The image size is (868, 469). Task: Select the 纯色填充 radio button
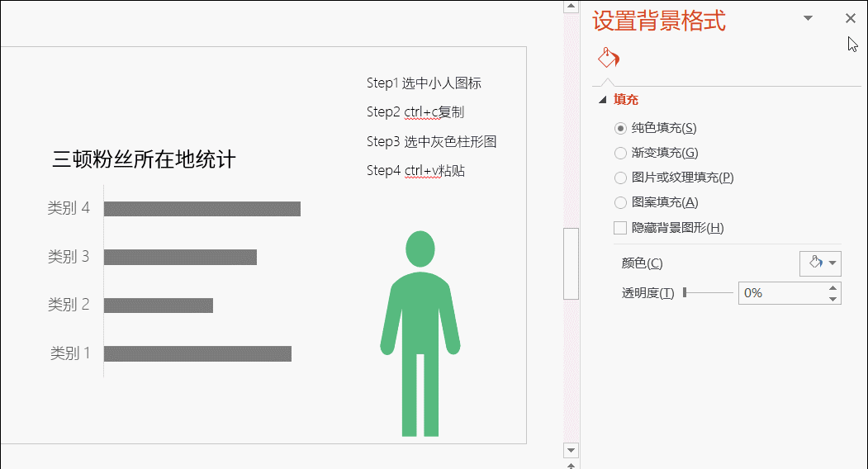click(621, 128)
